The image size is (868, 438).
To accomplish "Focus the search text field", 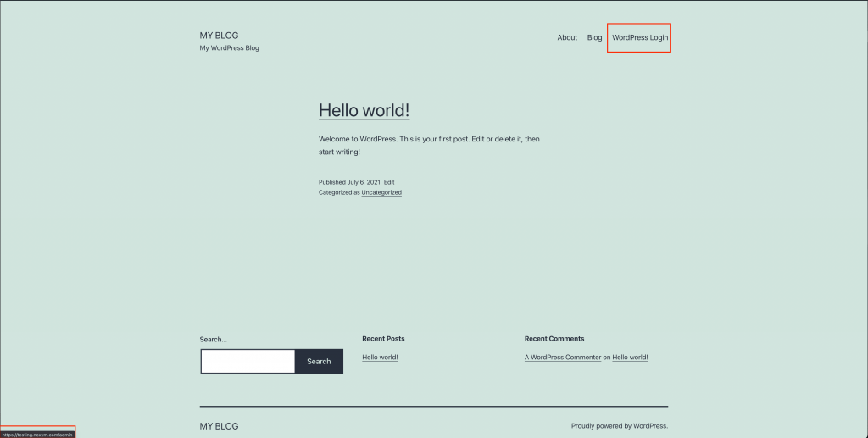I will (248, 362).
